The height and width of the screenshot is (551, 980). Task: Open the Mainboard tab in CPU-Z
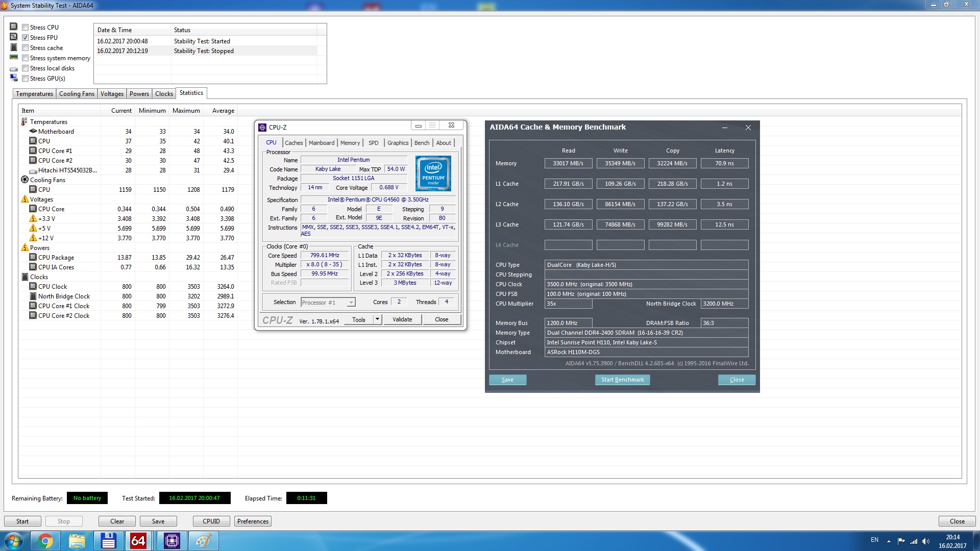pos(321,143)
